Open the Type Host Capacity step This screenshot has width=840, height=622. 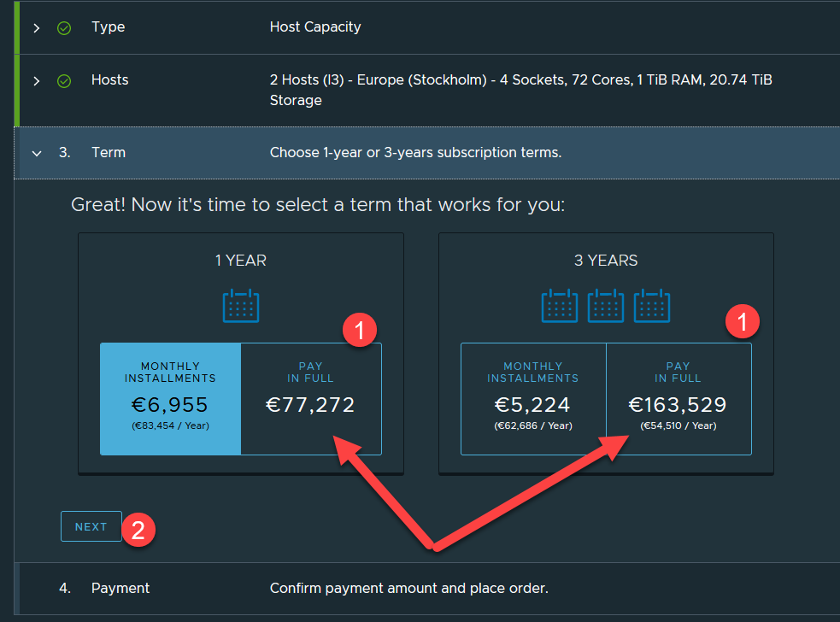[x=315, y=27]
